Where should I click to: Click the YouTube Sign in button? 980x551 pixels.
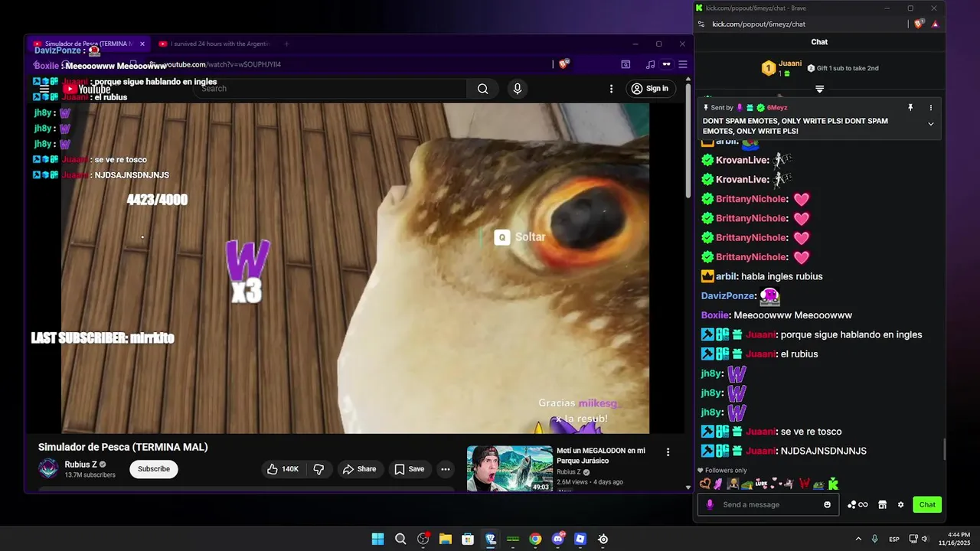650,89
